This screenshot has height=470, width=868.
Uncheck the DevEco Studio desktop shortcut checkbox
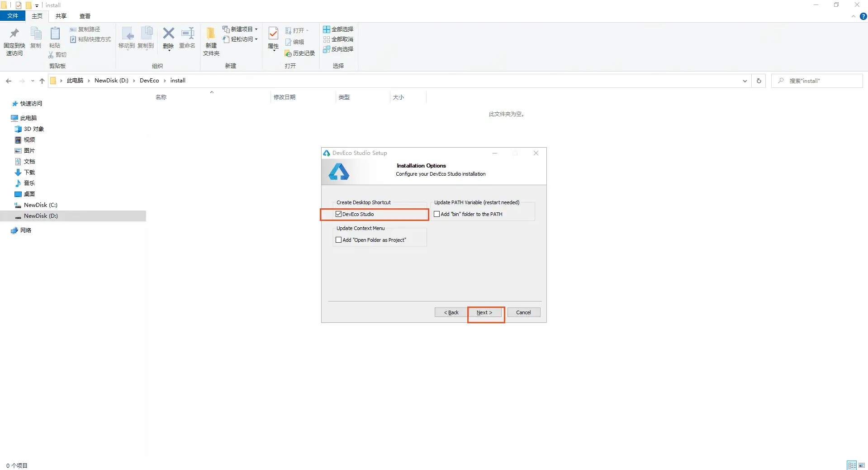(x=339, y=214)
